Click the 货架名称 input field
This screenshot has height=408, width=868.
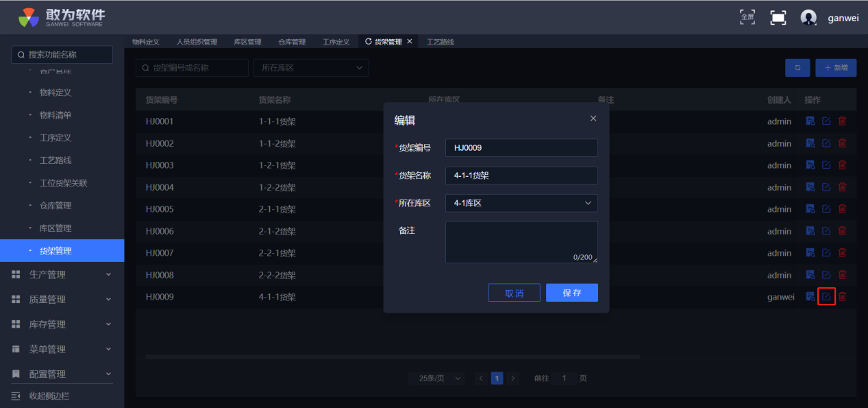click(521, 176)
